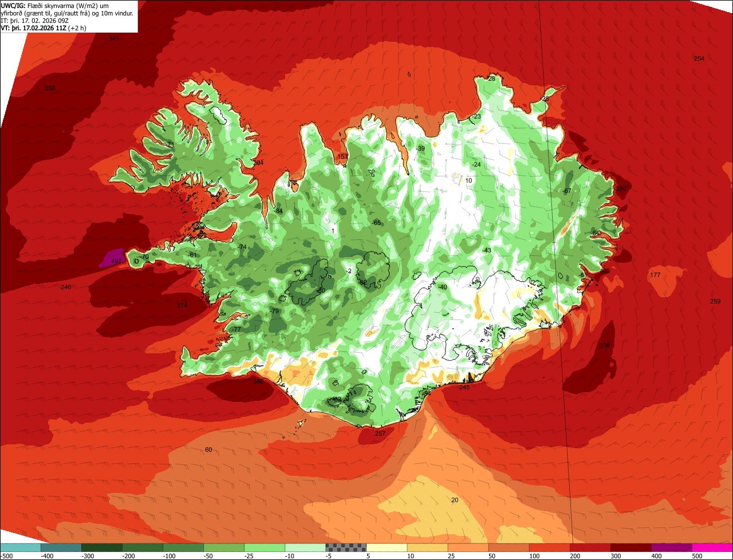Select the green -200 to -100 legend swatch
The image size is (733, 560).
pyautogui.click(x=143, y=547)
